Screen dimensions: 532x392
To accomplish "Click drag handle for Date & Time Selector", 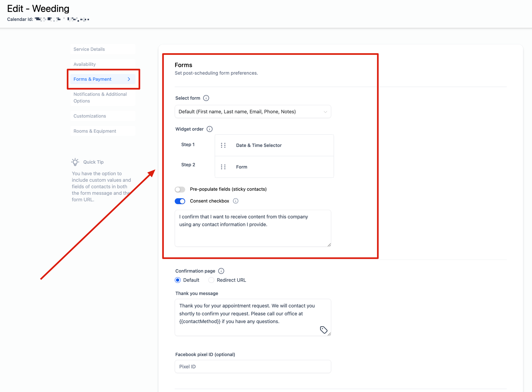I will 223,145.
